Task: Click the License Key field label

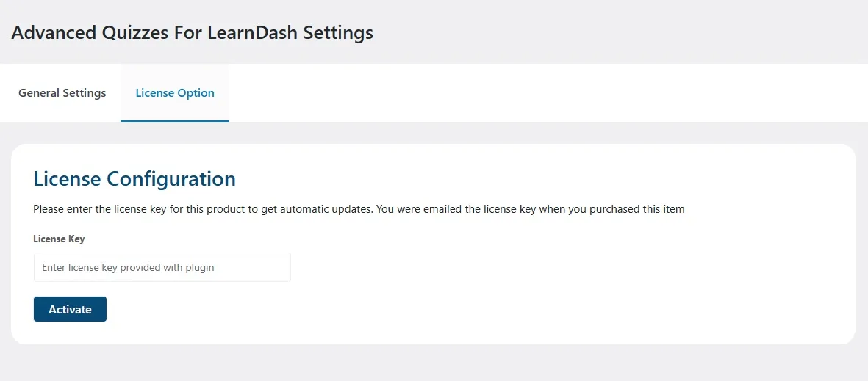Action: click(59, 239)
